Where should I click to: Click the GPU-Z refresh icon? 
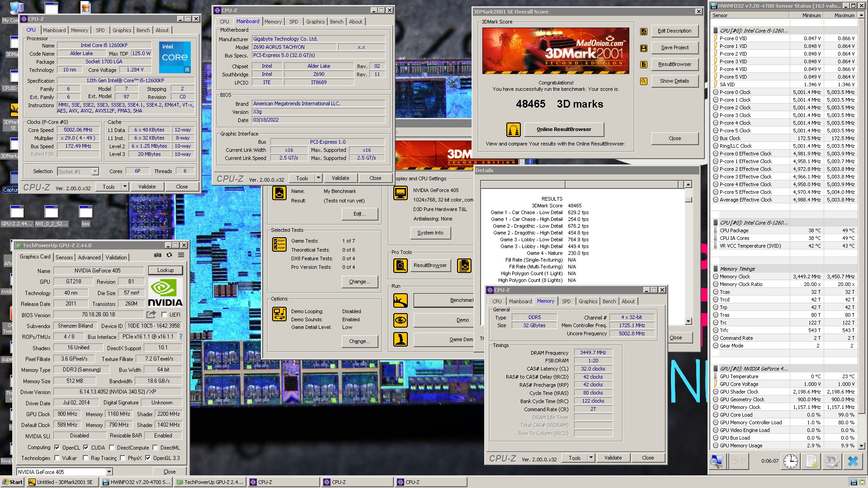pos(169,255)
